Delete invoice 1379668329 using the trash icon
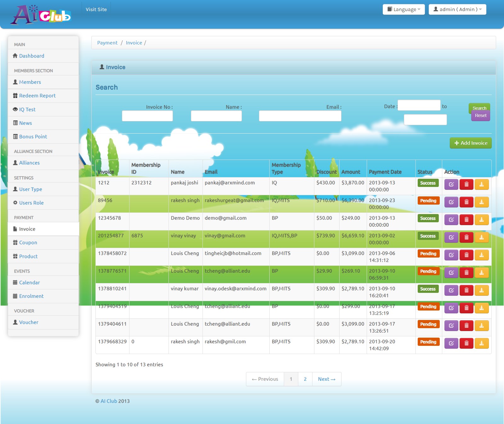The width and height of the screenshot is (504, 424). [x=467, y=343]
